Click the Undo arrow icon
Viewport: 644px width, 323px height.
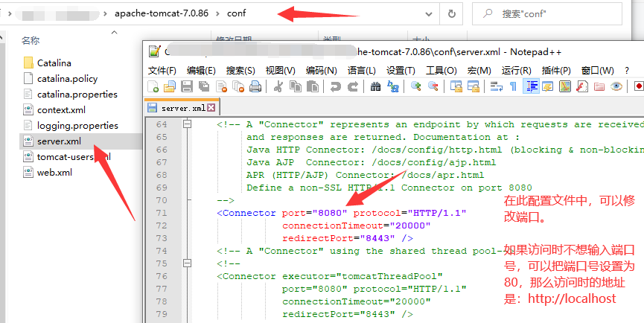[336, 86]
